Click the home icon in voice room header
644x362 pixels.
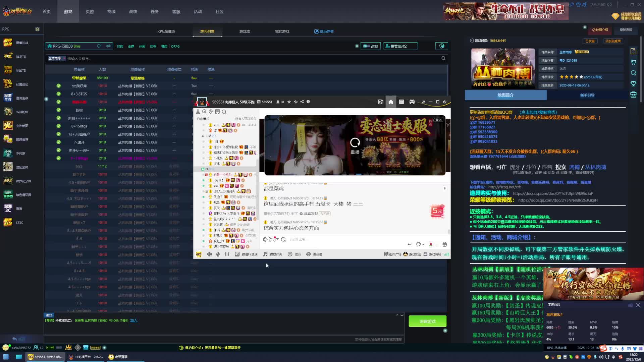click(391, 102)
